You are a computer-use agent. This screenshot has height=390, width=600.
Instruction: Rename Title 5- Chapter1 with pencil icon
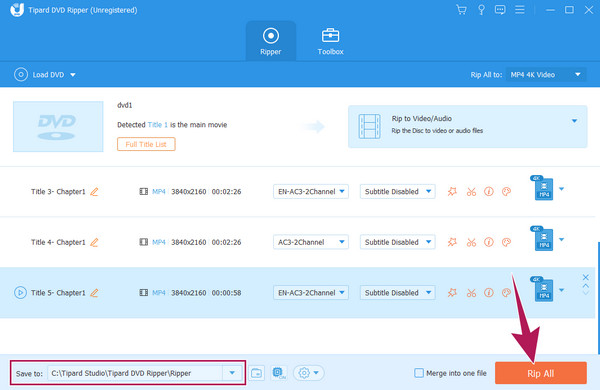[94, 293]
